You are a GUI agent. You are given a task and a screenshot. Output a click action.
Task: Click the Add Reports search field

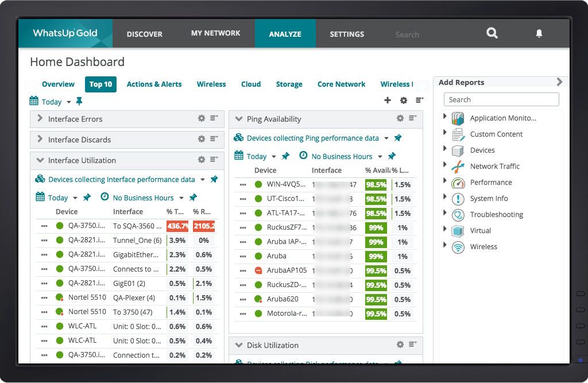click(501, 99)
